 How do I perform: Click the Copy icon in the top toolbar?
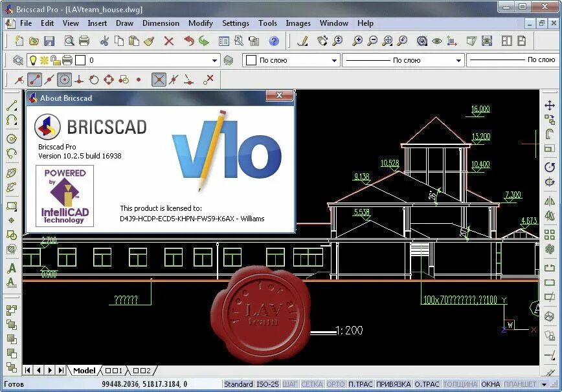[x=119, y=41]
